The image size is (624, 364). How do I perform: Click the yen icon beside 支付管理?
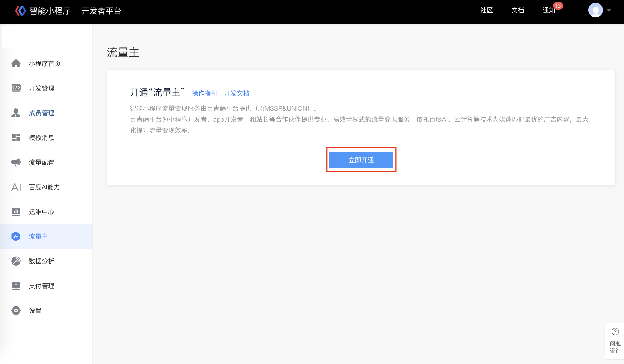(x=16, y=286)
